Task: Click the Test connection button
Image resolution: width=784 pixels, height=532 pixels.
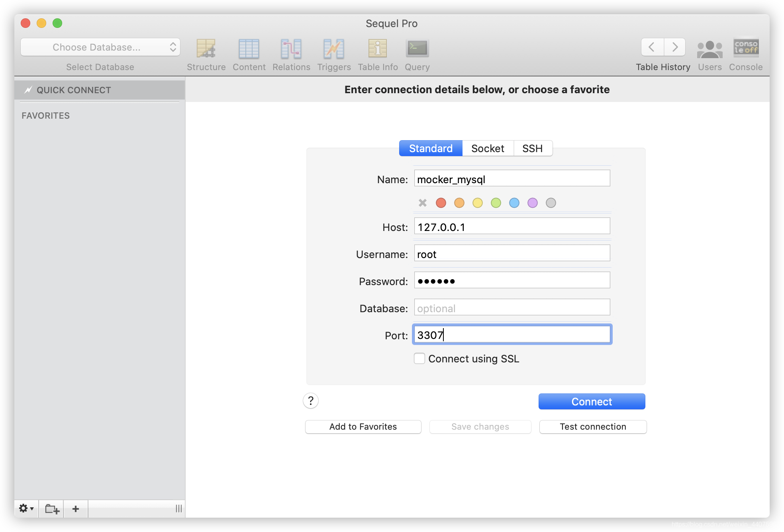Action: click(x=593, y=426)
